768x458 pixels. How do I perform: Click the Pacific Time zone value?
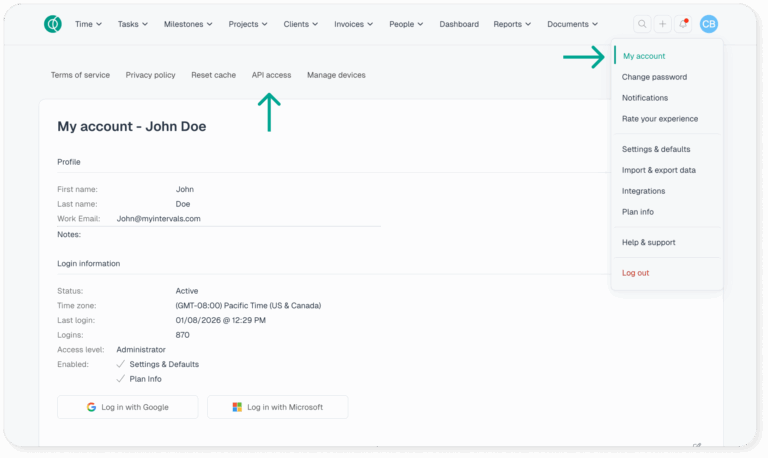coord(248,306)
